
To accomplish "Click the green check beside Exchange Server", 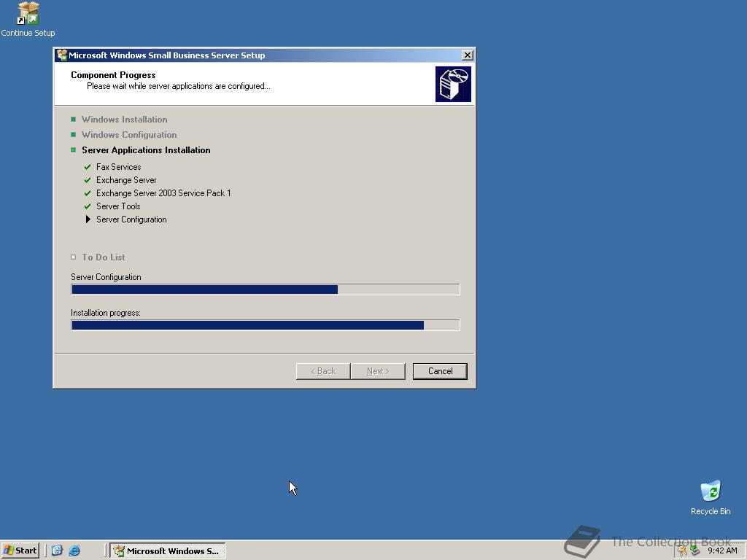I will pyautogui.click(x=88, y=180).
